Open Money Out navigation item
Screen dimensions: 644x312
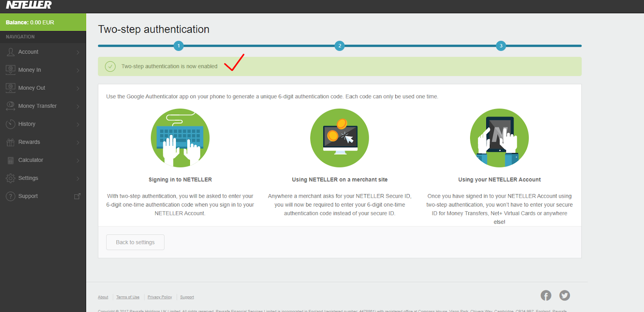tap(43, 88)
